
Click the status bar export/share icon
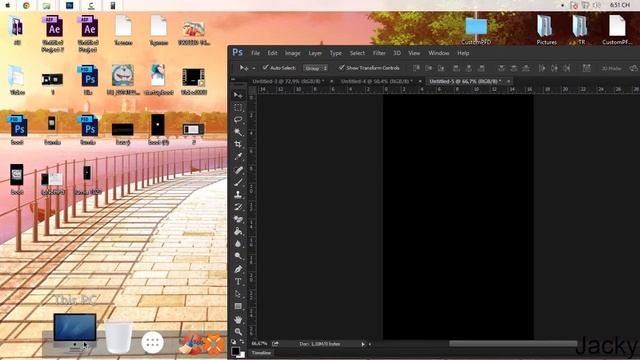coord(276,344)
